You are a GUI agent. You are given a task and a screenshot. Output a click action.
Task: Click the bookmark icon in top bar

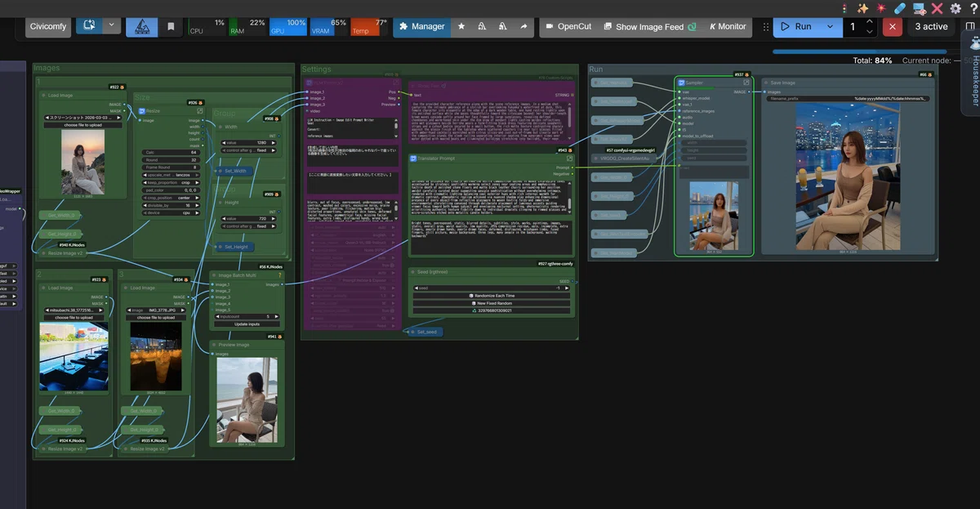coord(171,26)
